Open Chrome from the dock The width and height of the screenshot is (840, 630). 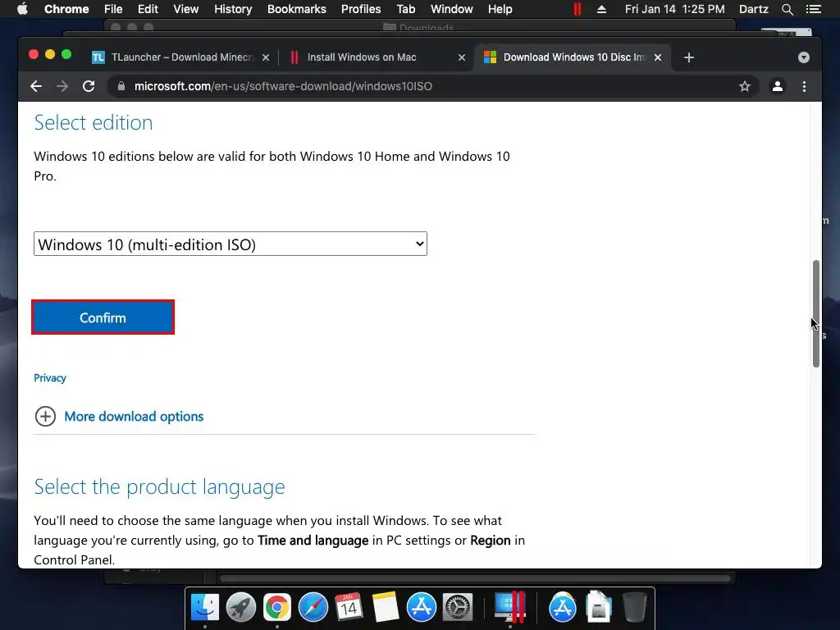coord(277,607)
